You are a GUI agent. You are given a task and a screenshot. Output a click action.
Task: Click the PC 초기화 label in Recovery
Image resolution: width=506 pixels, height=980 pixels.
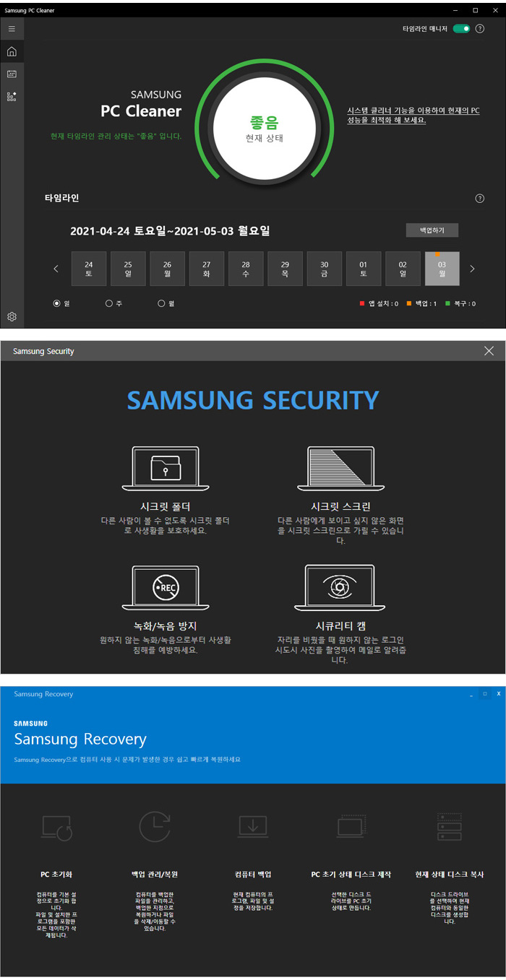coord(57,875)
